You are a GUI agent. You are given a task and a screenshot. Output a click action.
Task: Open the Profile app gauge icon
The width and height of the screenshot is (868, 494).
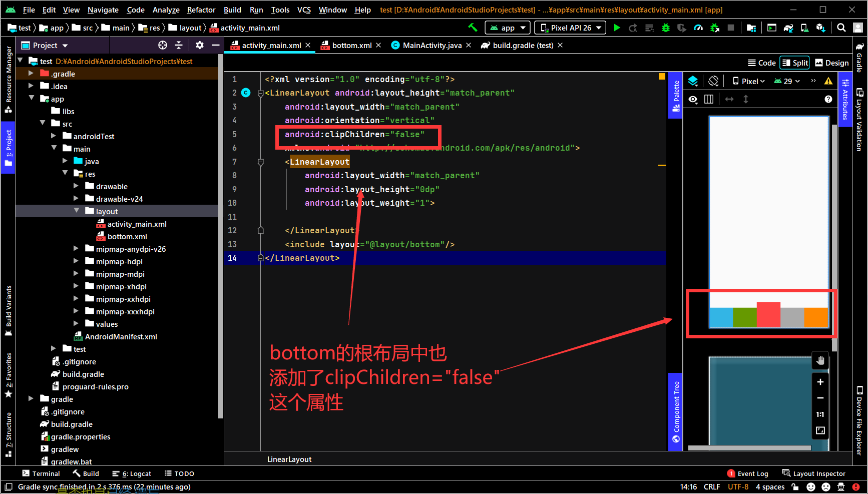698,28
